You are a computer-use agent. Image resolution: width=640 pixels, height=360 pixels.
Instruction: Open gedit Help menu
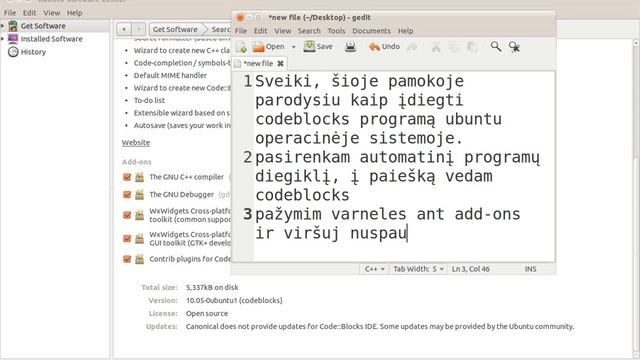point(405,31)
